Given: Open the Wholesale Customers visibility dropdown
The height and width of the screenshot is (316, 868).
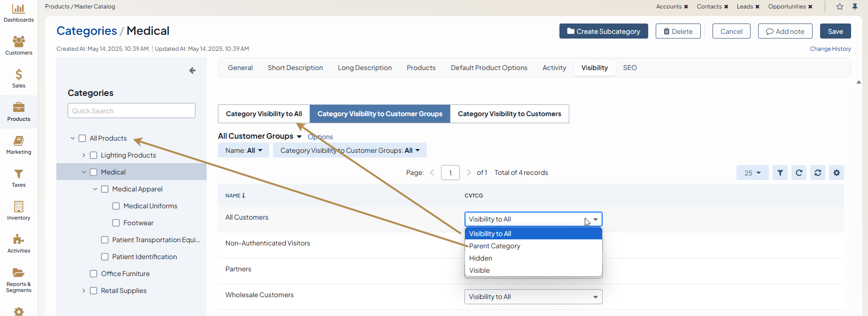Looking at the screenshot, I should coord(533,297).
